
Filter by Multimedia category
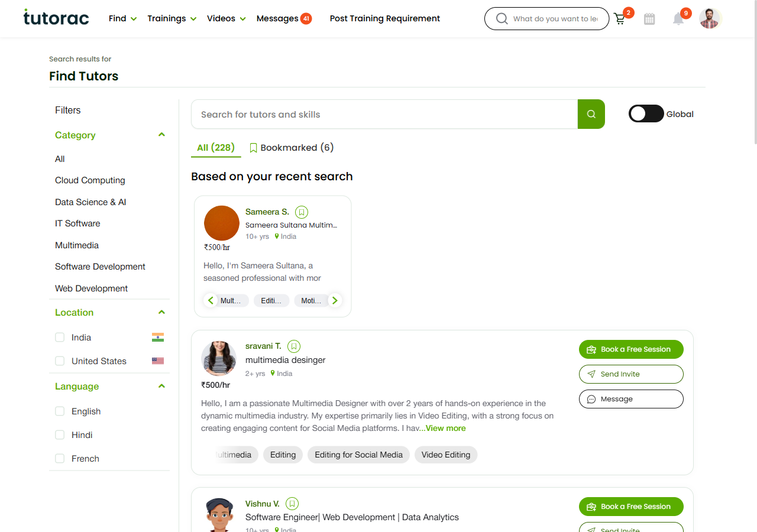pos(77,245)
